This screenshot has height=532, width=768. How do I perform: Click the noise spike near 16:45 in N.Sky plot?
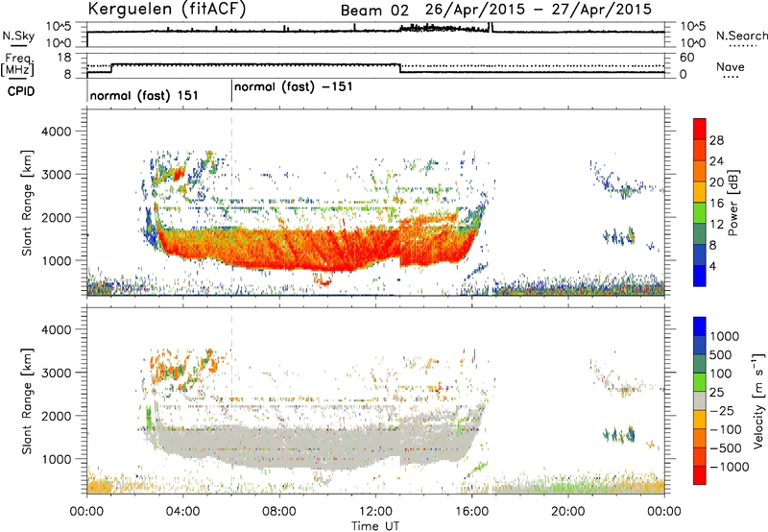[x=491, y=27]
